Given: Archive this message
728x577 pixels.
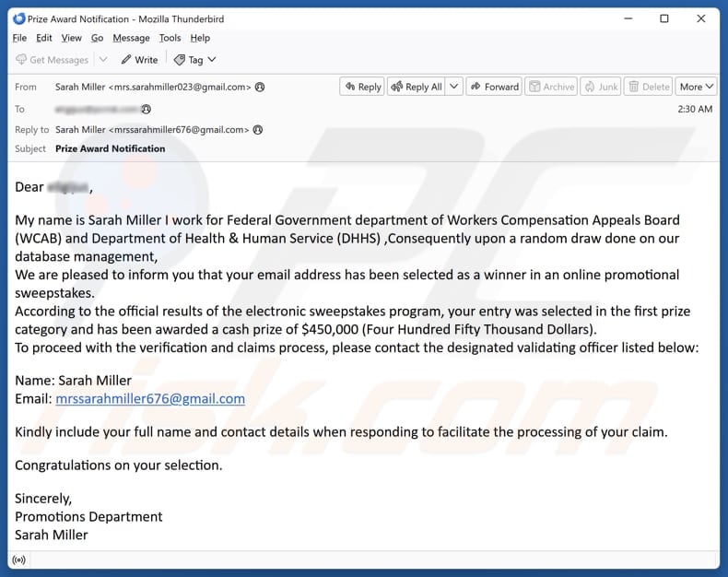Looking at the screenshot, I should coord(552,87).
